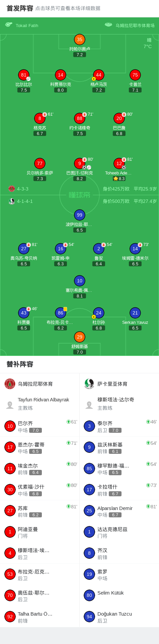
Task: Select substitute Alparslan Demir number 25
Action: [119, 511]
